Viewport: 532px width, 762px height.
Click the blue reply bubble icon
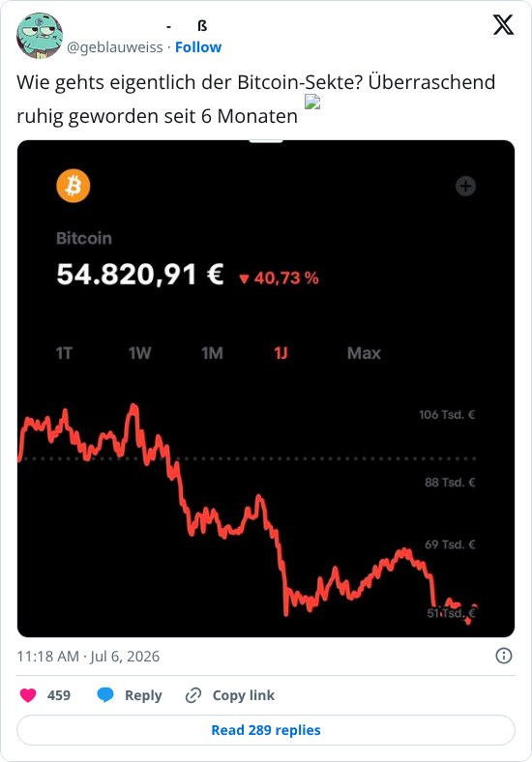pyautogui.click(x=105, y=695)
